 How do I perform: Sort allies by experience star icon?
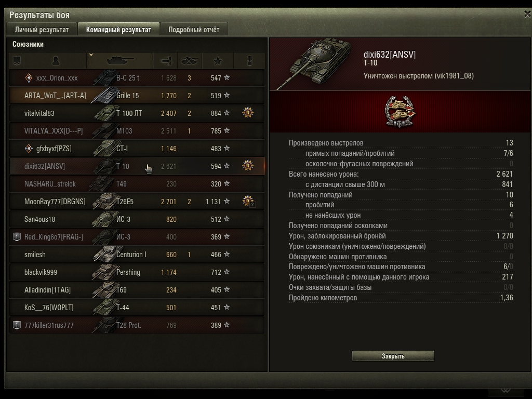pos(218,61)
